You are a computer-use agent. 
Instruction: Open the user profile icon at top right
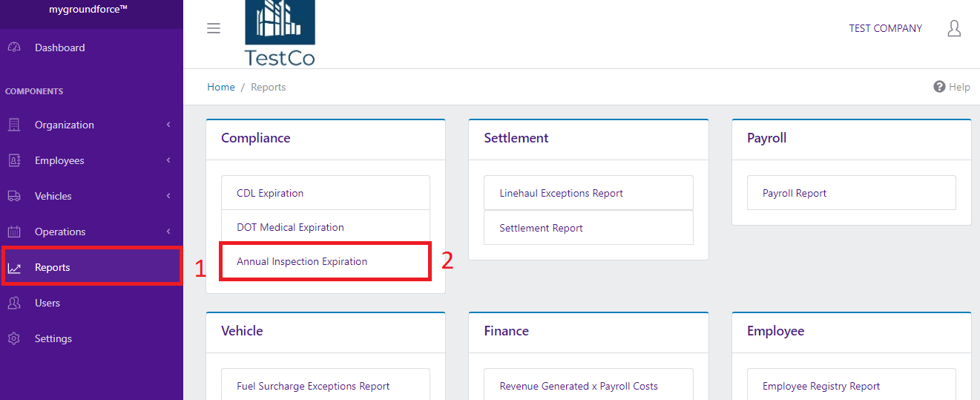[954, 28]
